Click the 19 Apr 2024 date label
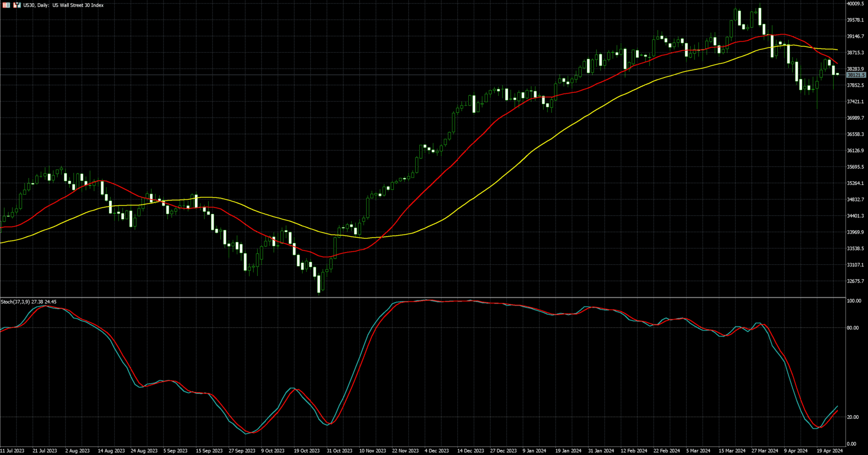This screenshot has height=455, width=868. point(830,451)
